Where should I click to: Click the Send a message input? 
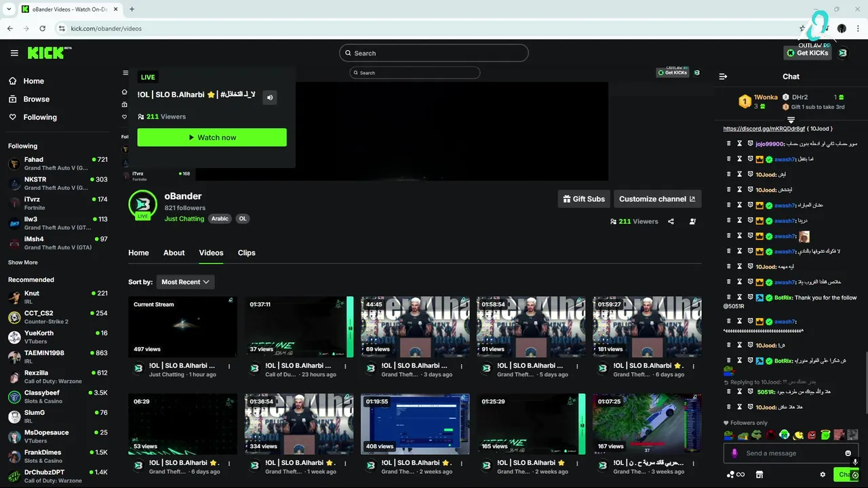[790, 453]
